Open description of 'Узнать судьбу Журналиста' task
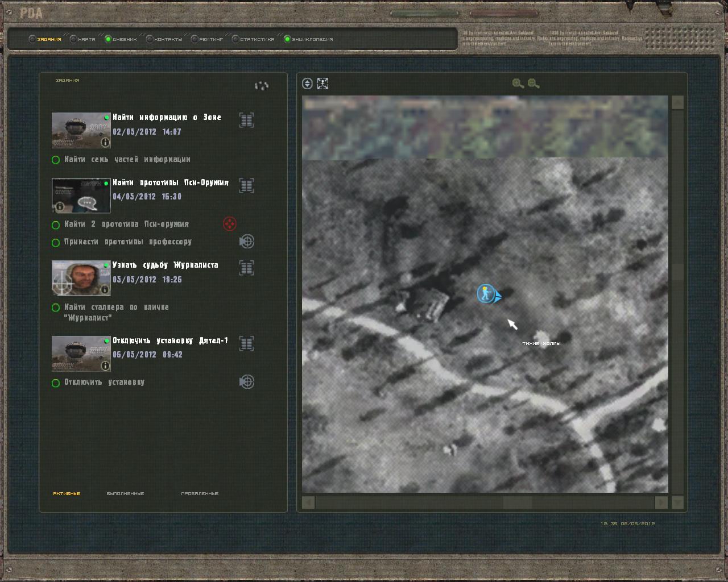This screenshot has width=728, height=582. tap(246, 268)
